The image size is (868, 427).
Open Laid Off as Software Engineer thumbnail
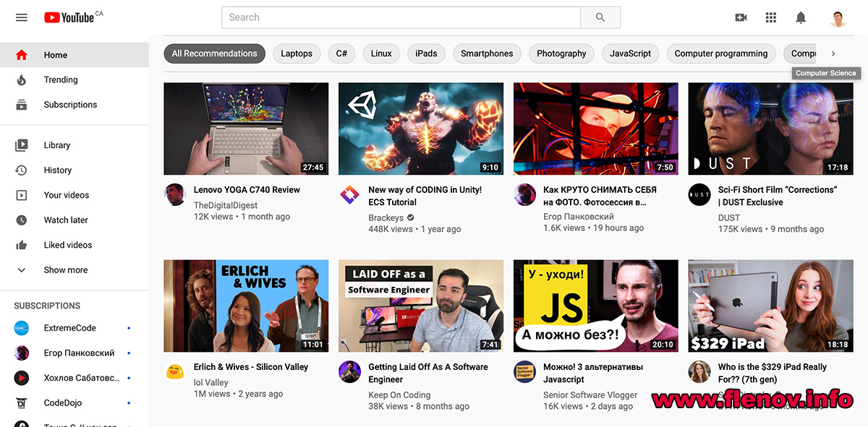coord(421,306)
